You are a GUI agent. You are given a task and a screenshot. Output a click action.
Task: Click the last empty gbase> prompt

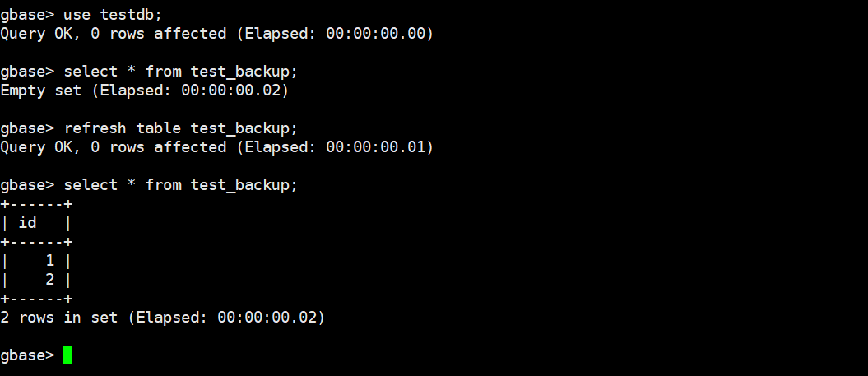point(27,355)
